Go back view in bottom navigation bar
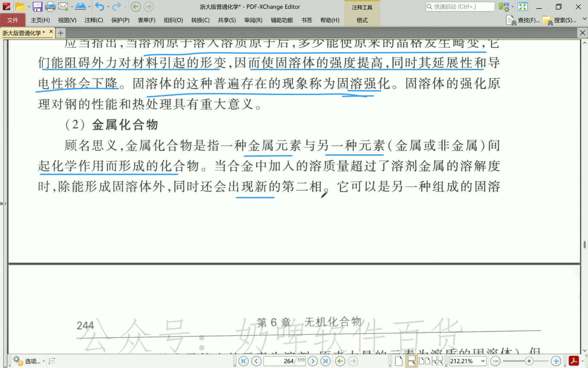Image resolution: width=588 pixels, height=368 pixels. [x=340, y=361]
